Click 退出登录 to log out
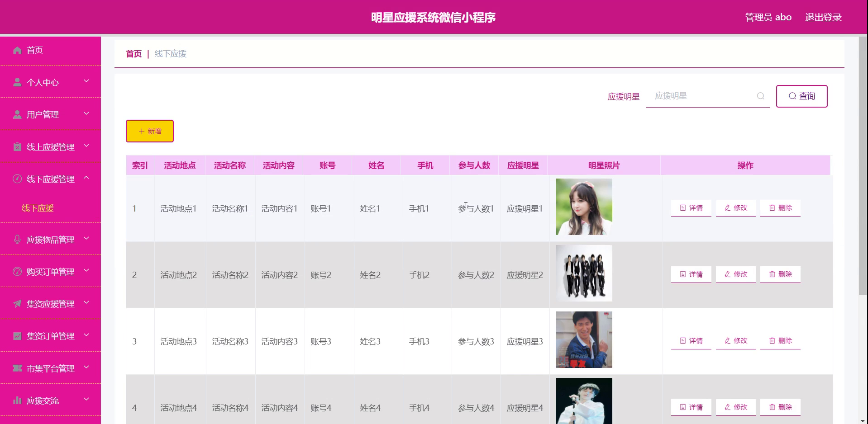Viewport: 868px width, 424px height. click(x=823, y=17)
